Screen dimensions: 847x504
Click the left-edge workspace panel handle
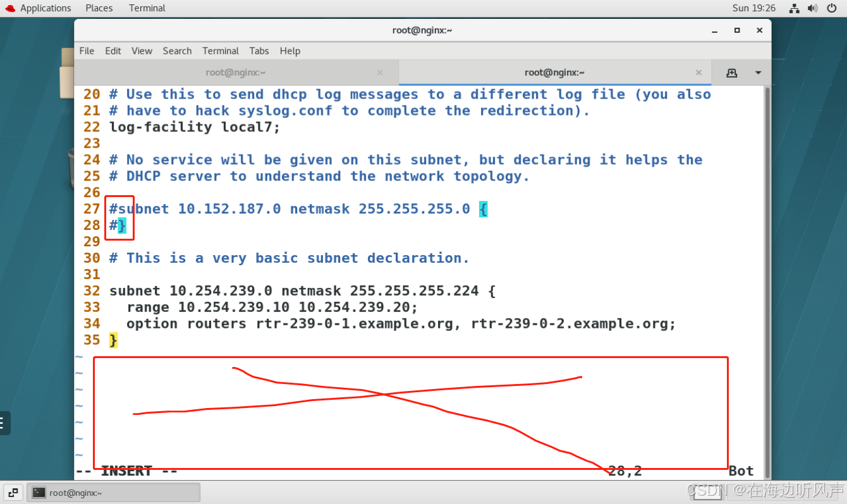5,423
